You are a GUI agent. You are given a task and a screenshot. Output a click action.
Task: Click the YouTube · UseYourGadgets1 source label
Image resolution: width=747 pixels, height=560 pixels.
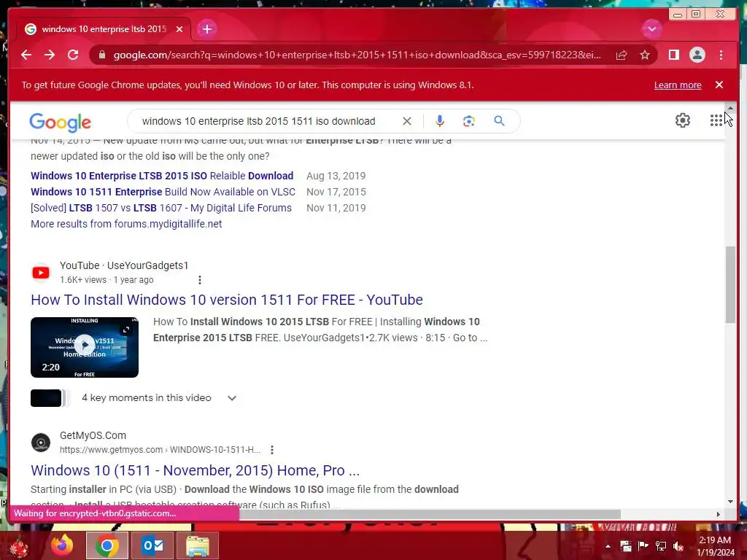click(x=124, y=265)
